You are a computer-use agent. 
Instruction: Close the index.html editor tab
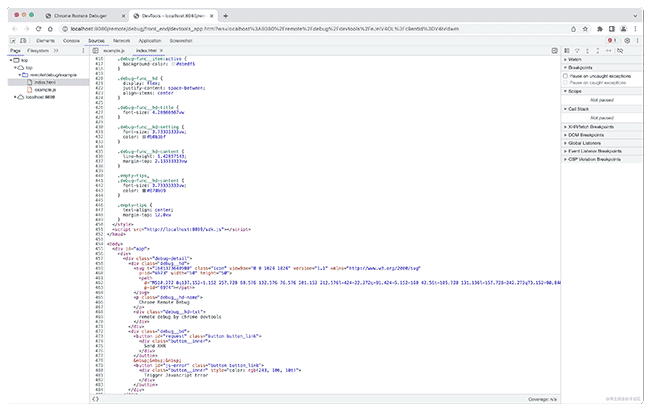click(161, 51)
